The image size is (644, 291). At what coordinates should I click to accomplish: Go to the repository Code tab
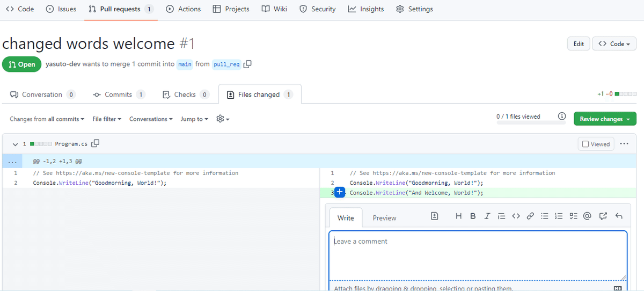point(20,9)
